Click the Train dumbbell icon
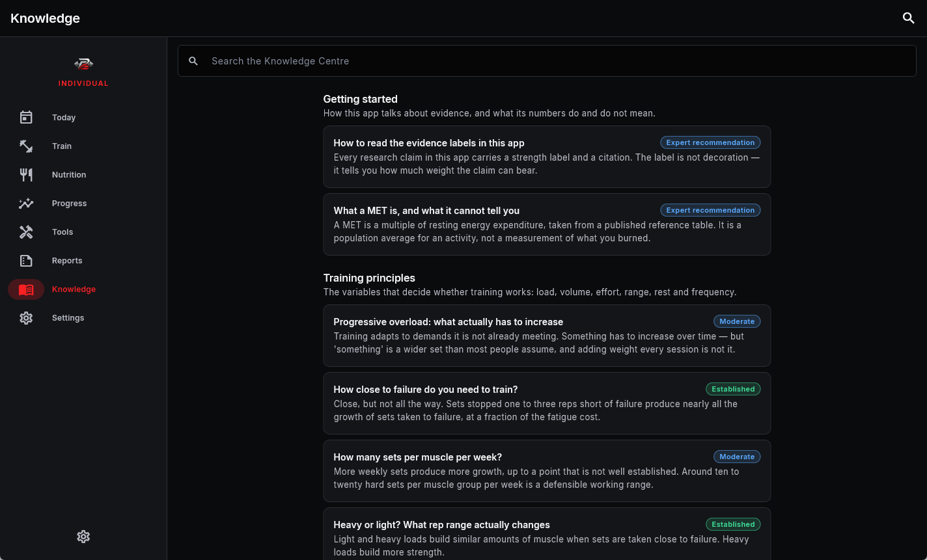Image resolution: width=927 pixels, height=560 pixels. (26, 146)
